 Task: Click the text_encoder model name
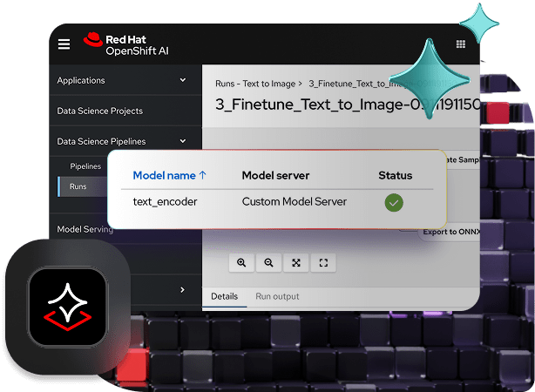point(166,201)
